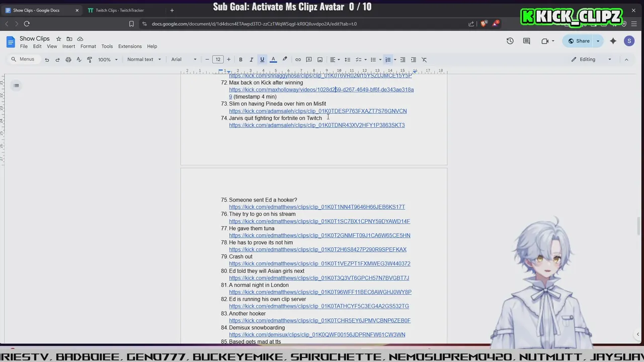Open the Edit menu
Image resolution: width=644 pixels, height=362 pixels.
coord(37,46)
